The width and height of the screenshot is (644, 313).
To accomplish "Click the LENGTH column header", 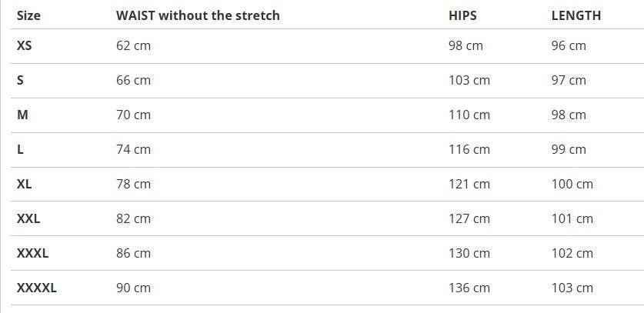I will (x=576, y=15).
